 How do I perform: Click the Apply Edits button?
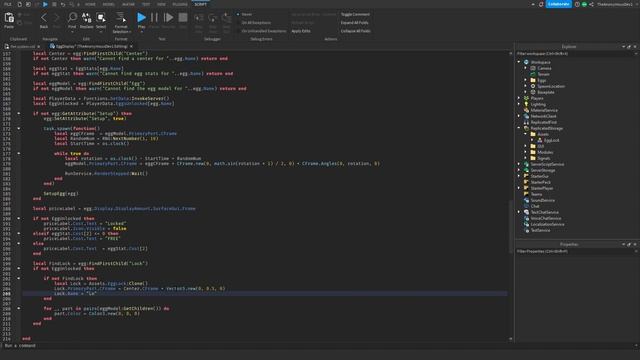click(x=301, y=31)
